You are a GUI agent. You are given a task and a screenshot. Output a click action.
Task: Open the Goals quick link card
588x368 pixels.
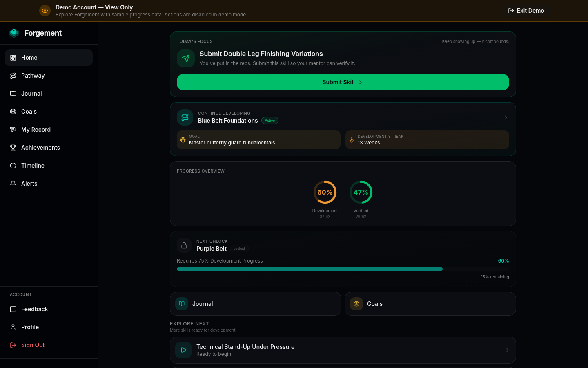(430, 304)
